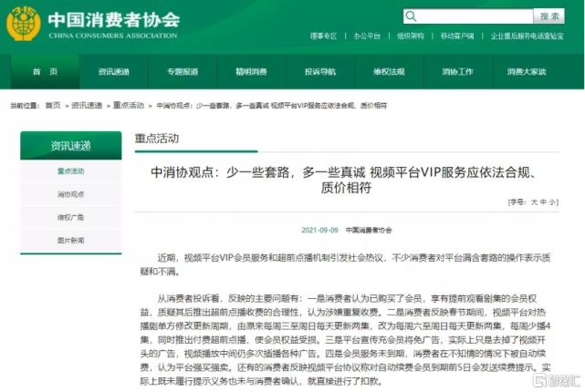Click the article title in breadcrumb trail
The width and height of the screenshot is (585, 392).
pos(272,106)
